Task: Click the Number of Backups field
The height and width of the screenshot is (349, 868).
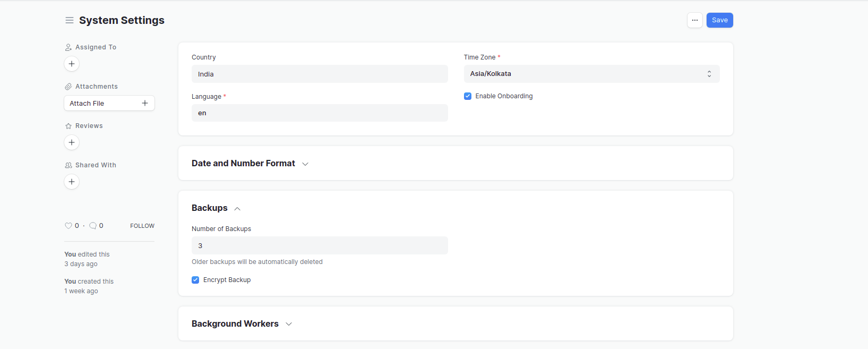Action: (x=320, y=246)
